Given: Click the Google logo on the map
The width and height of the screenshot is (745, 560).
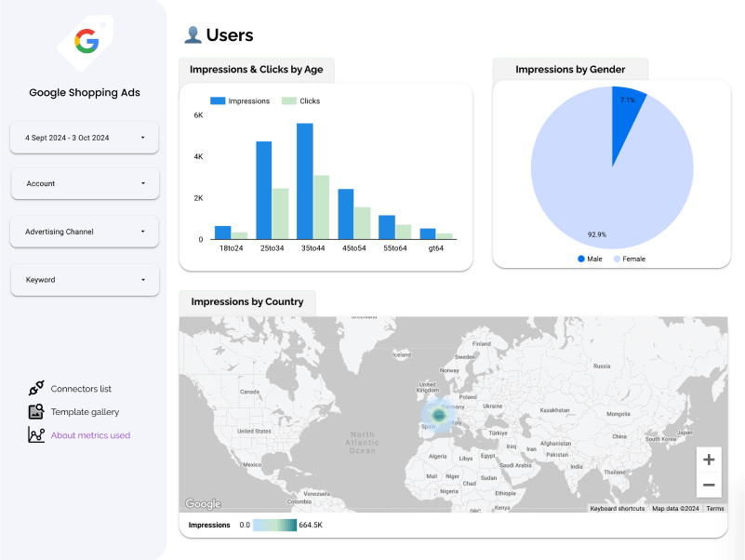Looking at the screenshot, I should [x=203, y=504].
